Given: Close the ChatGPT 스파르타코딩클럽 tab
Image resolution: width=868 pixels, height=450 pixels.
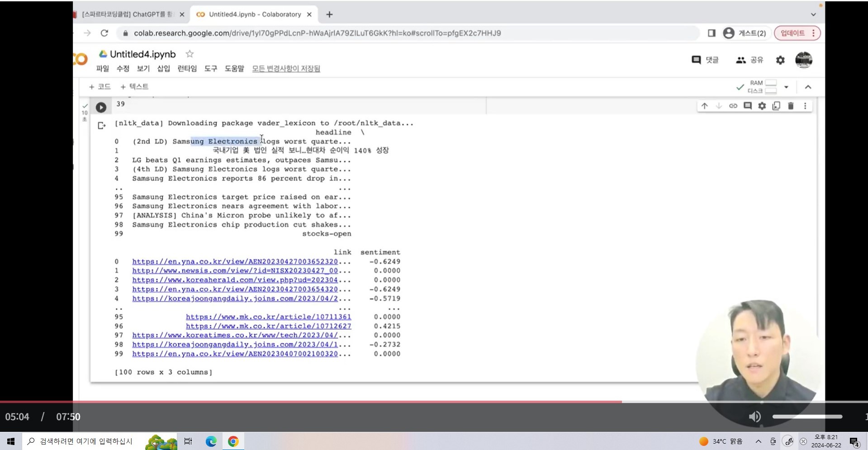Looking at the screenshot, I should (x=182, y=14).
